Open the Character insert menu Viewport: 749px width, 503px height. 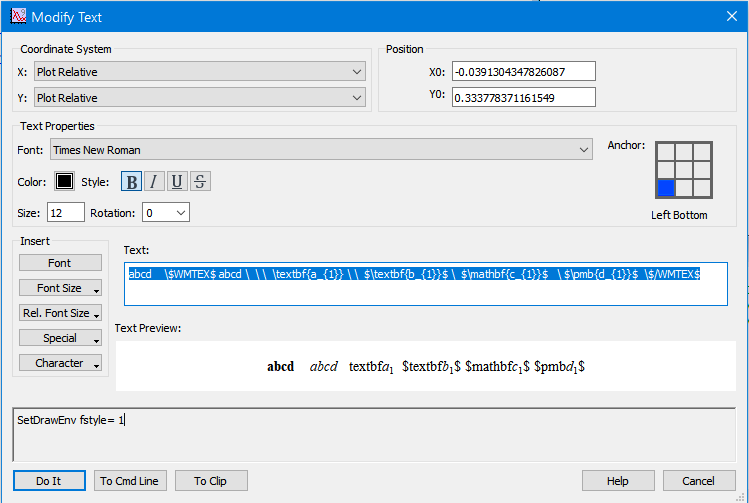click(x=60, y=363)
